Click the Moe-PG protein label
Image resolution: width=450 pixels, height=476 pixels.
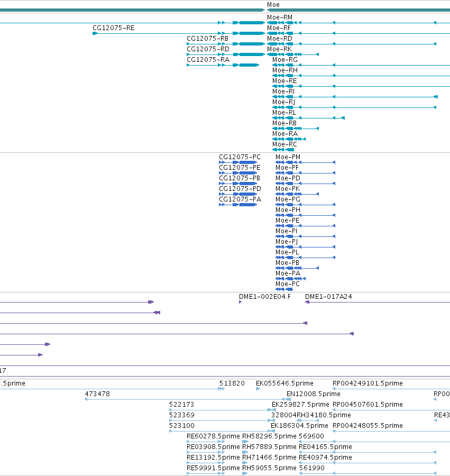[x=288, y=200]
